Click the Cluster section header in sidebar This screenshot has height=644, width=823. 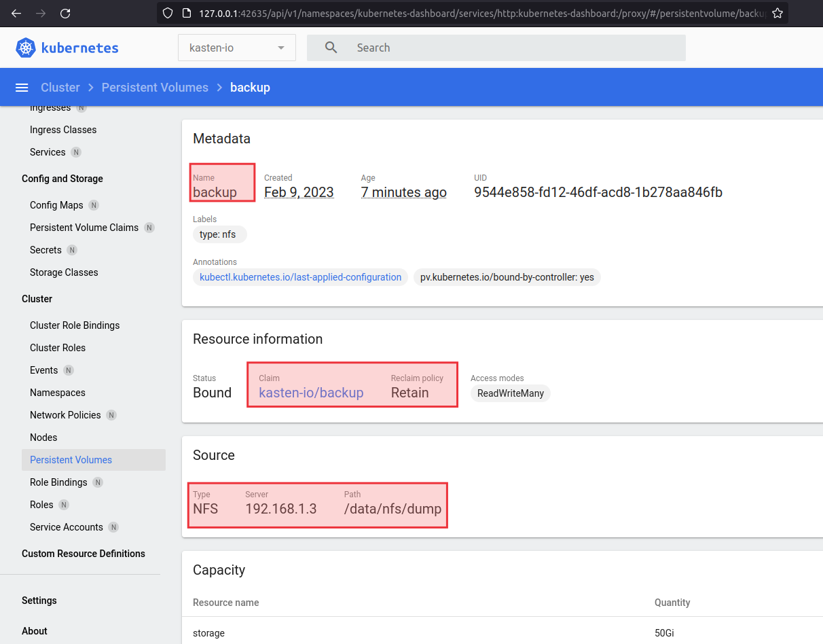37,299
